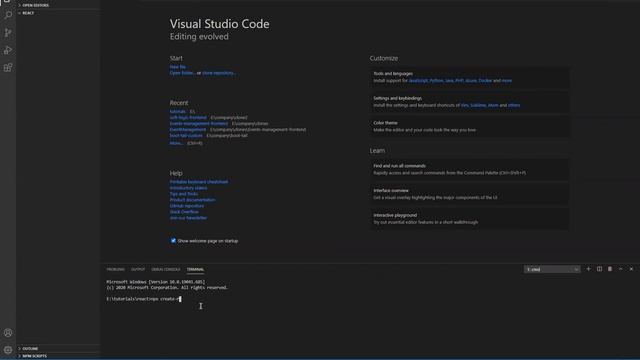
Task: Open Find and run all commands card
Action: pos(469,169)
